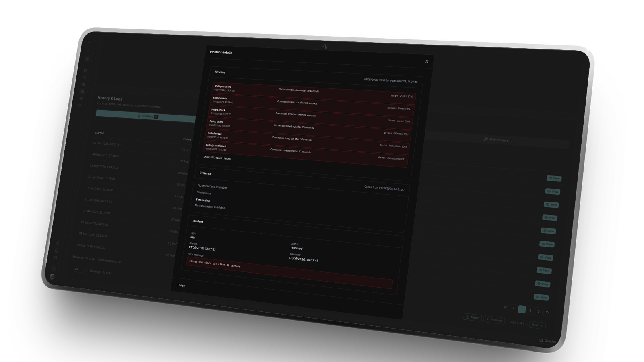
Task: Click the Evidence section heading
Action: (x=205, y=173)
